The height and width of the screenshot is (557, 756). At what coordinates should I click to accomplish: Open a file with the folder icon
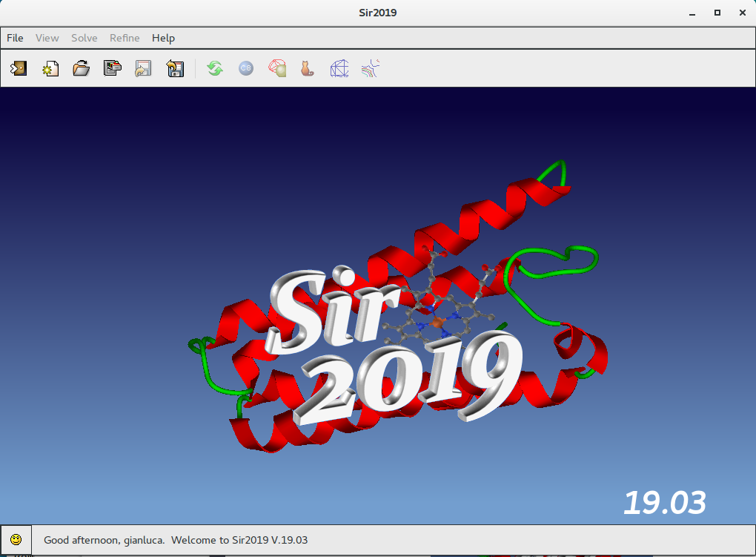(81, 68)
